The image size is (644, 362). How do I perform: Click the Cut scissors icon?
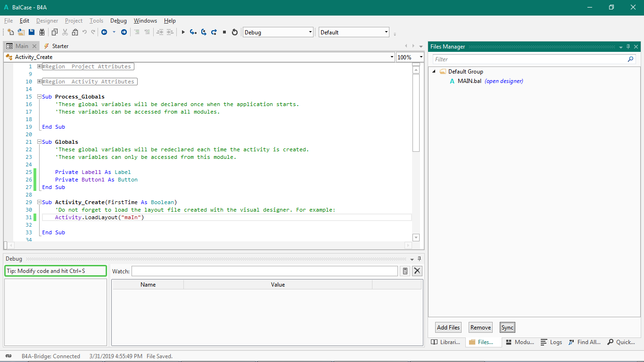coord(65,32)
